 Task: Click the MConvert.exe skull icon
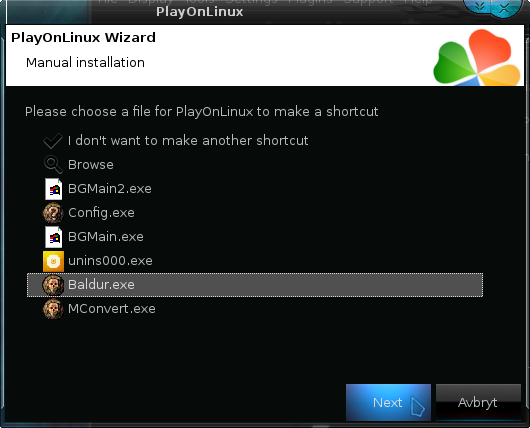point(53,309)
